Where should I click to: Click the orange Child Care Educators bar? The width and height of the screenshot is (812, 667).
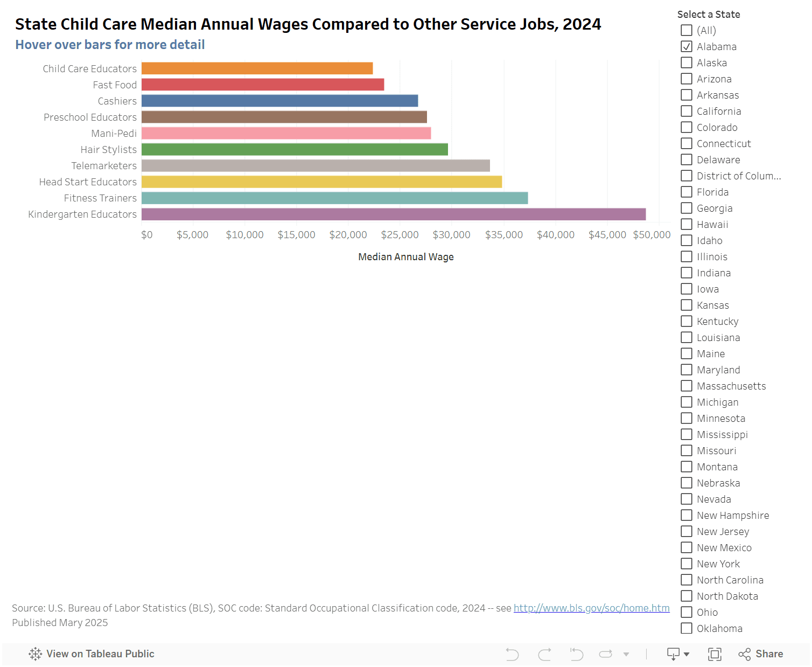(x=257, y=68)
